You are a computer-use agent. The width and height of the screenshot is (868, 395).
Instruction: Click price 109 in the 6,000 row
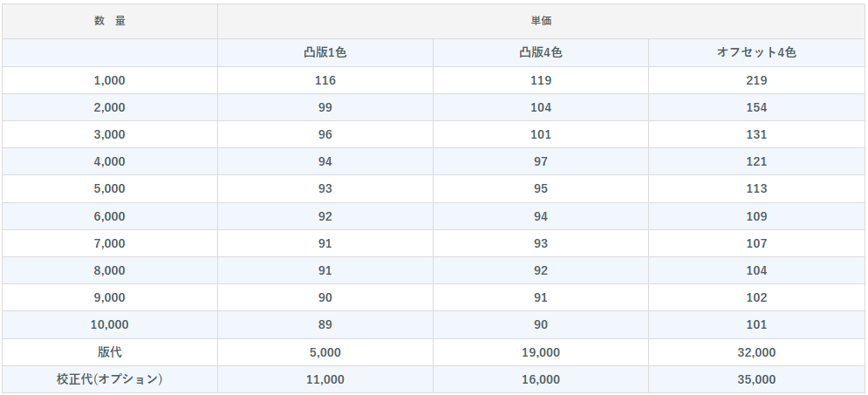point(756,216)
